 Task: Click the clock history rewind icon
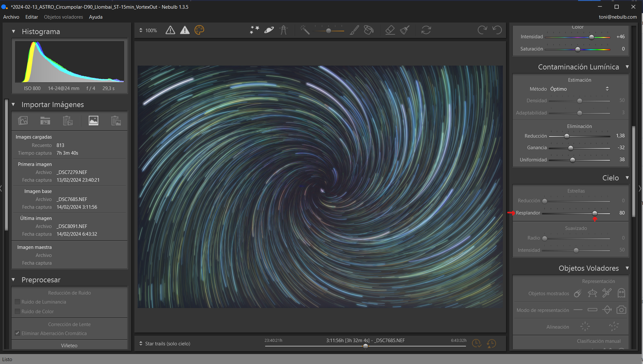pos(491,343)
